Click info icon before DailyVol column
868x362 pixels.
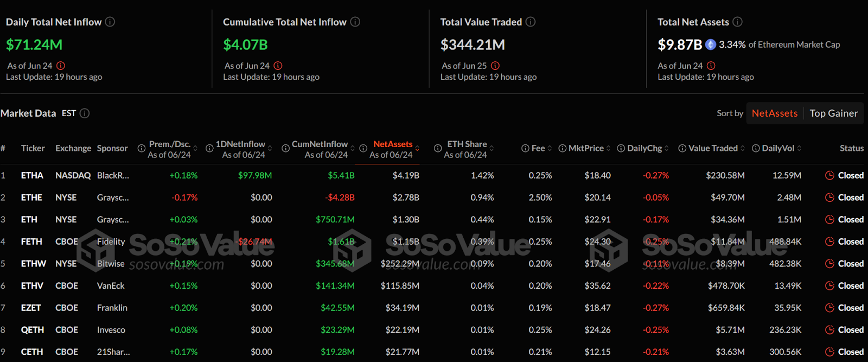(x=756, y=148)
